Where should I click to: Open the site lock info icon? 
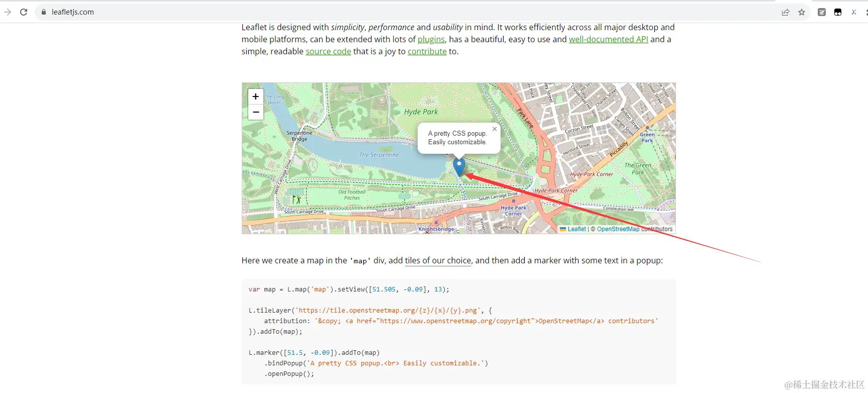pos(44,12)
